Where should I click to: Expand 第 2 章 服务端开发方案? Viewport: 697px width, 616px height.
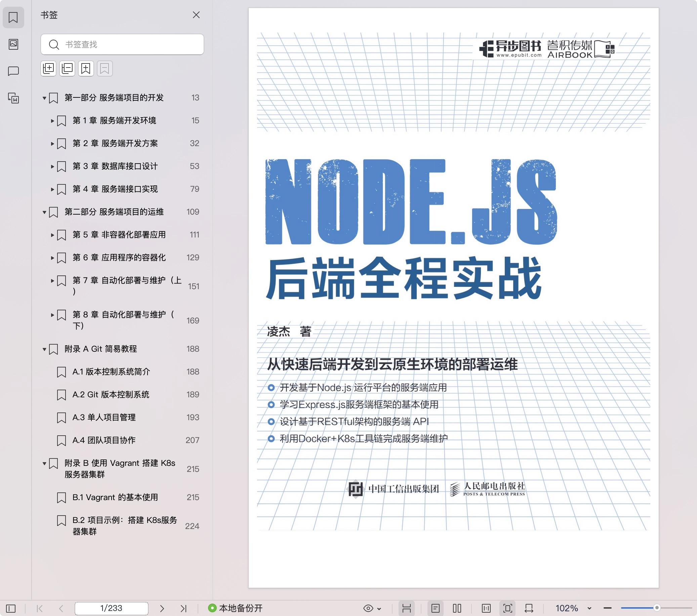[52, 143]
